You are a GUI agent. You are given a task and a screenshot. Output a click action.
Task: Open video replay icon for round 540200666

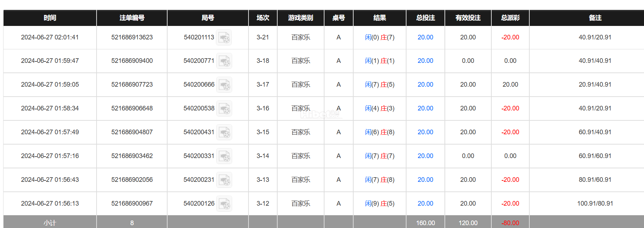(x=224, y=85)
